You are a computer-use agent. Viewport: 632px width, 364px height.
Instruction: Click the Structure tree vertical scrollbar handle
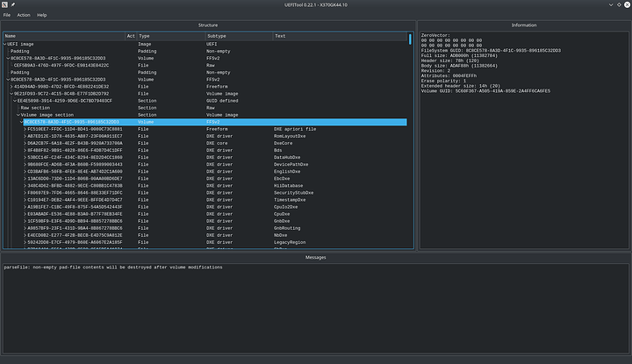point(410,39)
